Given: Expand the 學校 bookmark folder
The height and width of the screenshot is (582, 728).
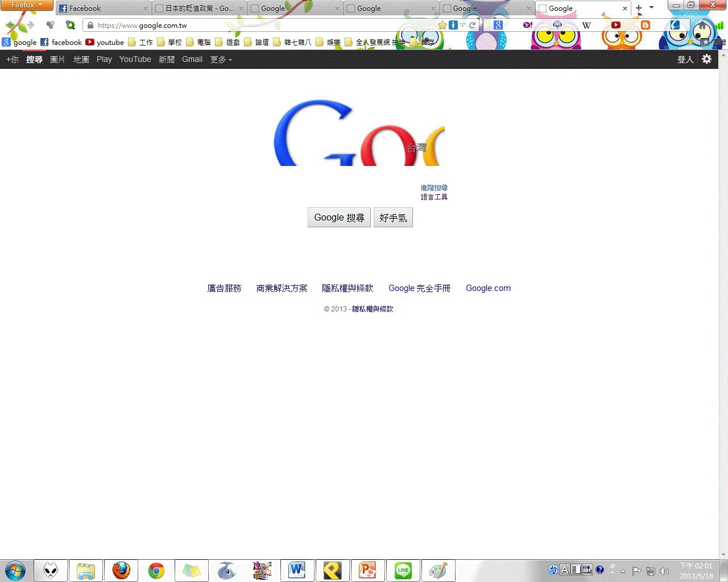Looking at the screenshot, I should coord(169,42).
